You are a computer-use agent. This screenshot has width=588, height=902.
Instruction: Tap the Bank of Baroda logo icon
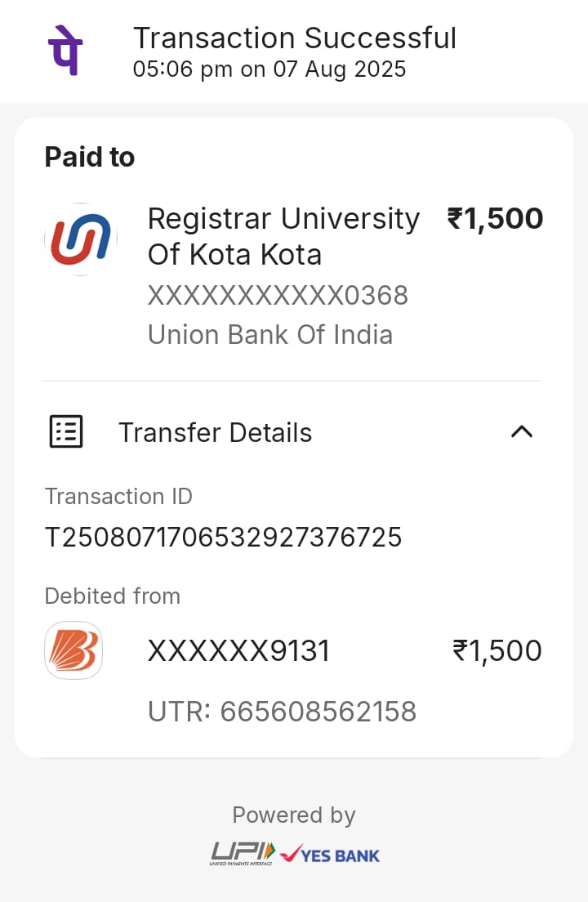pyautogui.click(x=73, y=650)
